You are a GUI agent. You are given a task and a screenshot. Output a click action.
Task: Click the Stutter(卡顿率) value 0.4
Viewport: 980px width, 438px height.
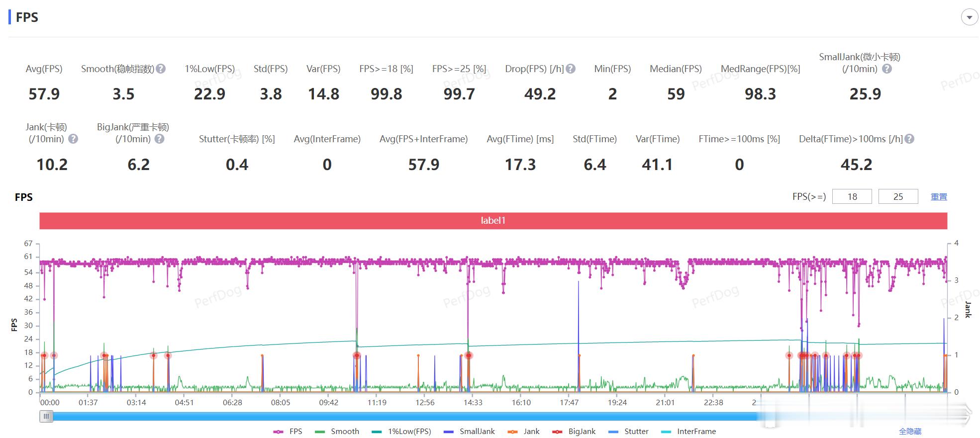[x=237, y=165]
